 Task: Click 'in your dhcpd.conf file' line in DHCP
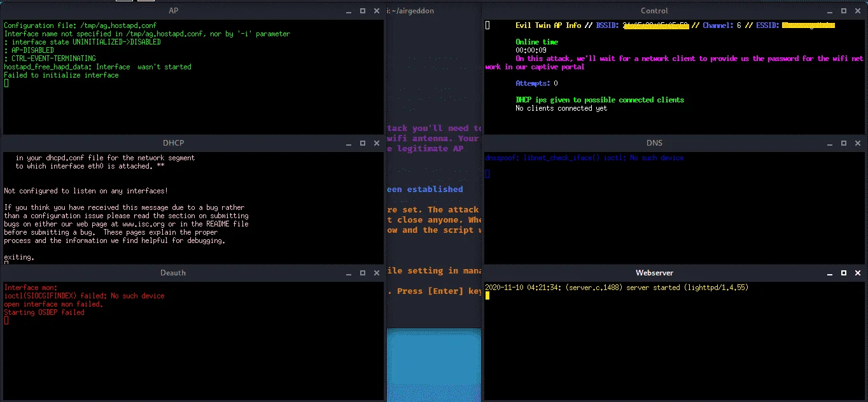[x=105, y=158]
